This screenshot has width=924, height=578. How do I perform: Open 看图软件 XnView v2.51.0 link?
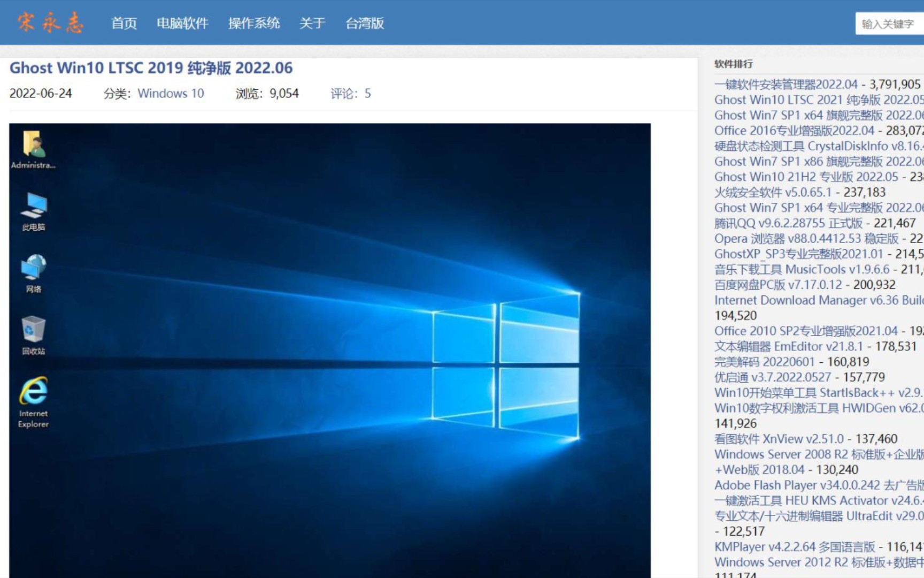point(779,439)
